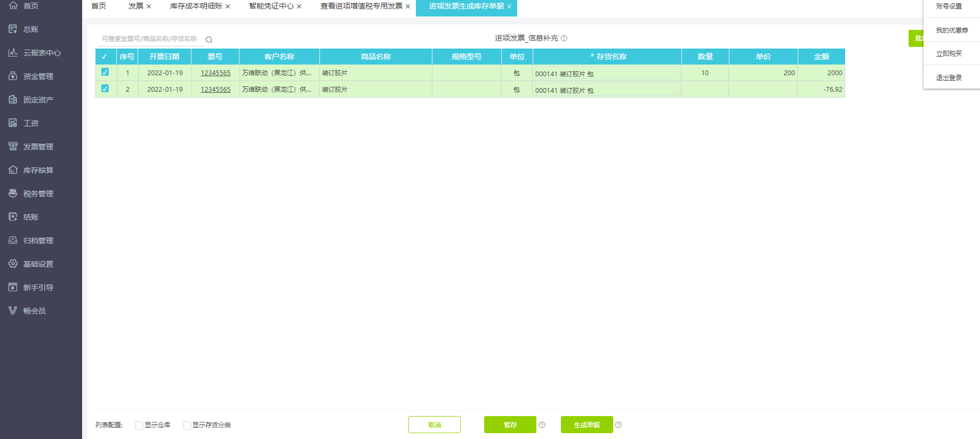The width and height of the screenshot is (980, 439).
Task: Click the green 生成单据 button
Action: (587, 425)
